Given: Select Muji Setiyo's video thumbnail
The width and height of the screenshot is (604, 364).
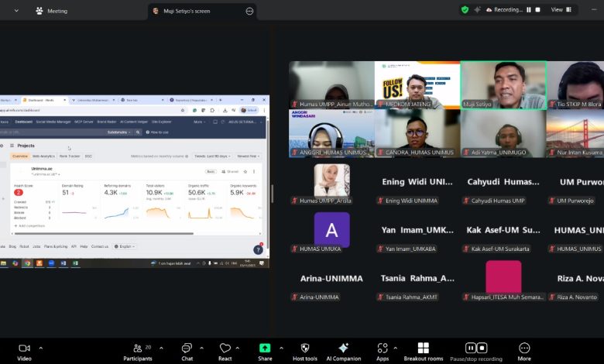Looking at the screenshot, I should (x=503, y=85).
